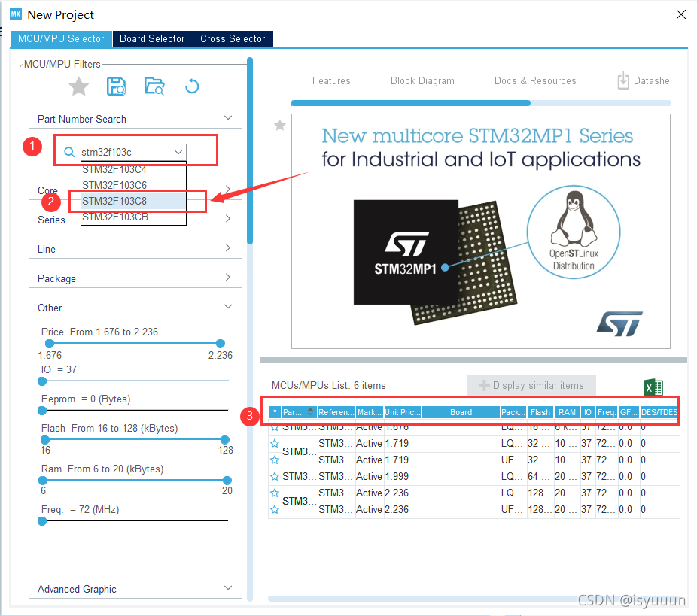Expand the Advanced Graphic section
Viewport: 697px width, 616px height.
[x=228, y=587]
